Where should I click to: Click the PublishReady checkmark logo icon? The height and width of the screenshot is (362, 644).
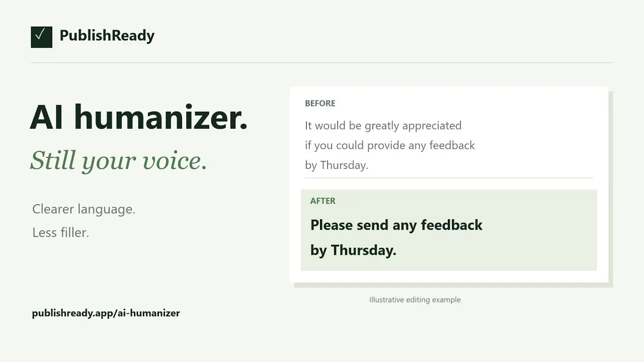coord(41,37)
